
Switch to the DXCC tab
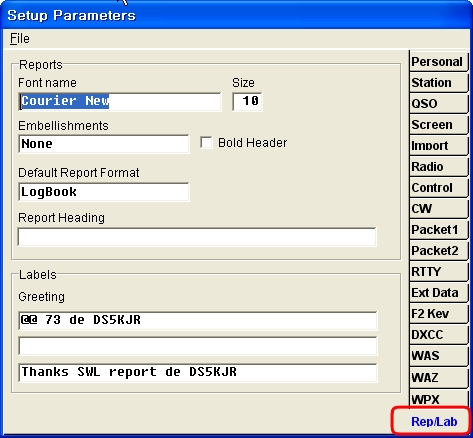439,335
